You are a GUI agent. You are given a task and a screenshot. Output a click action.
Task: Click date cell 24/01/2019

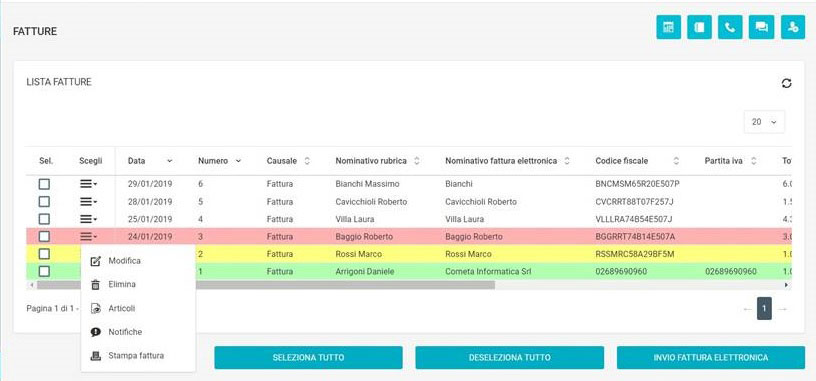pyautogui.click(x=150, y=237)
